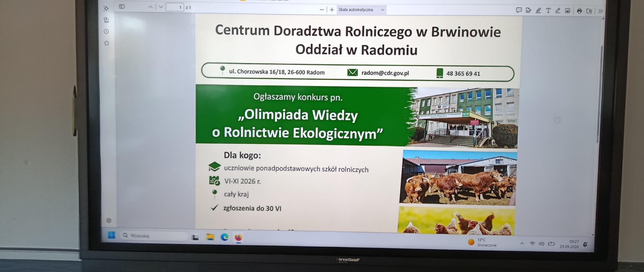644x272 pixels.
Task: Click the cattle photo in the PDF
Action: tap(458, 177)
